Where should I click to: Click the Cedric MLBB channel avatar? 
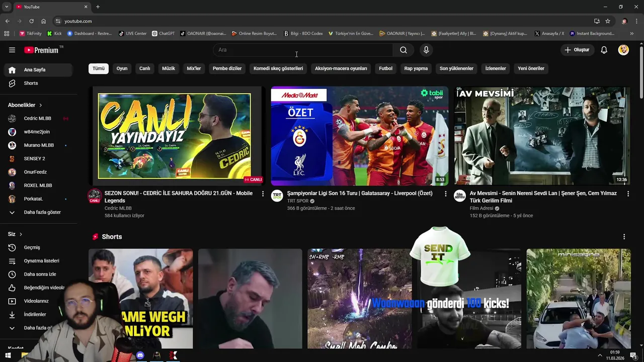95,196
